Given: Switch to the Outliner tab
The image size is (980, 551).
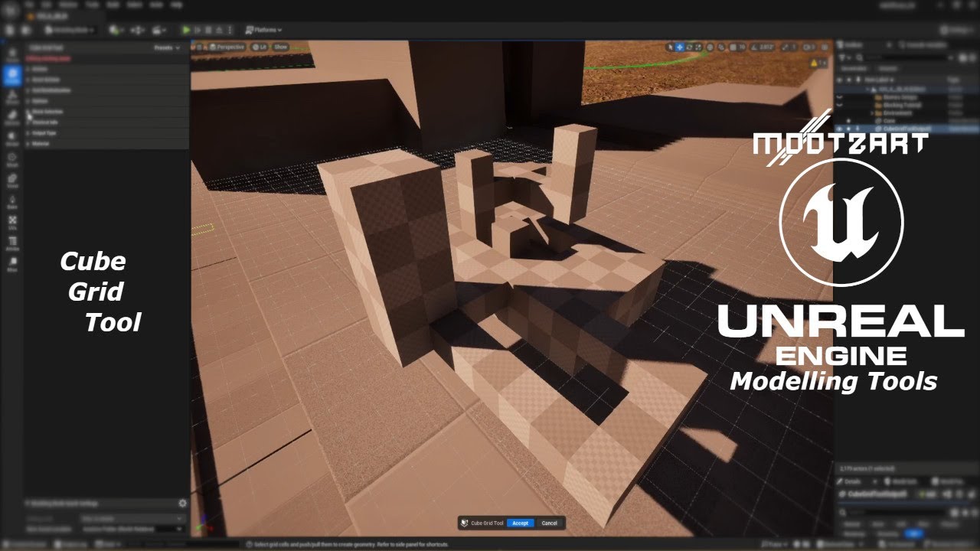Looking at the screenshot, I should point(854,45).
